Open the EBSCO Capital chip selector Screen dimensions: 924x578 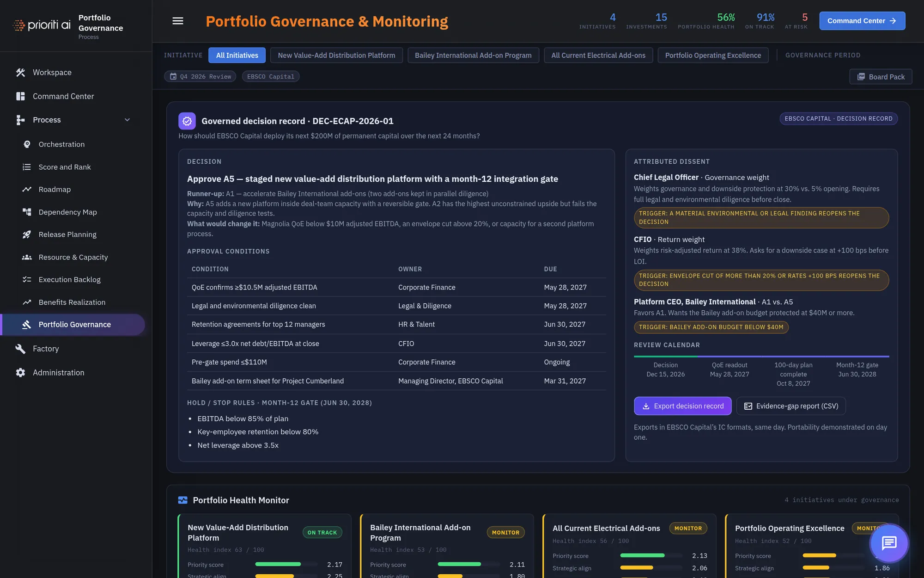[271, 76]
